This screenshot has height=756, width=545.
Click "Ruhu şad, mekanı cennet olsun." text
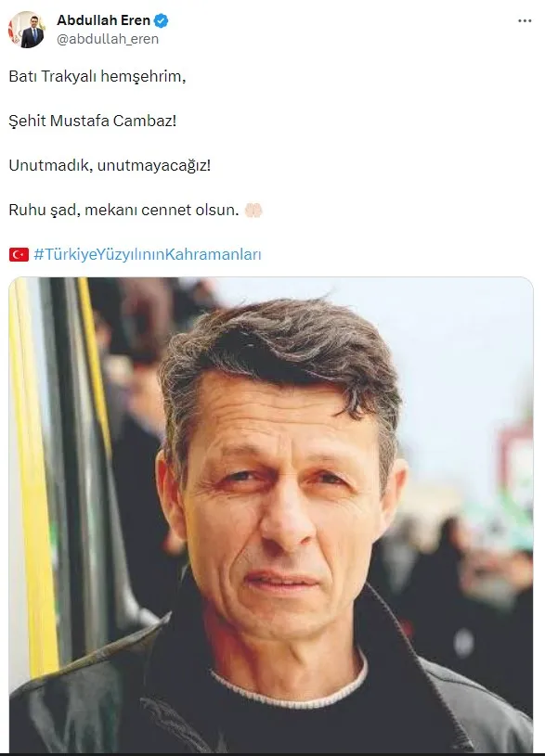[x=123, y=211]
